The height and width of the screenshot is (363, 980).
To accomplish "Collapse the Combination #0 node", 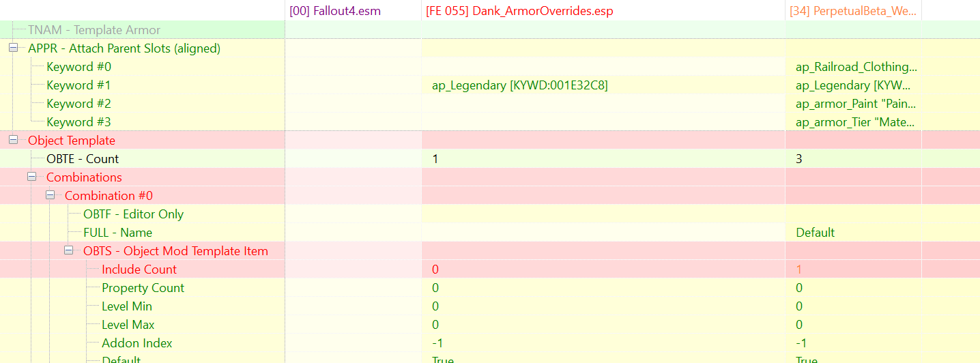I will [x=50, y=196].
